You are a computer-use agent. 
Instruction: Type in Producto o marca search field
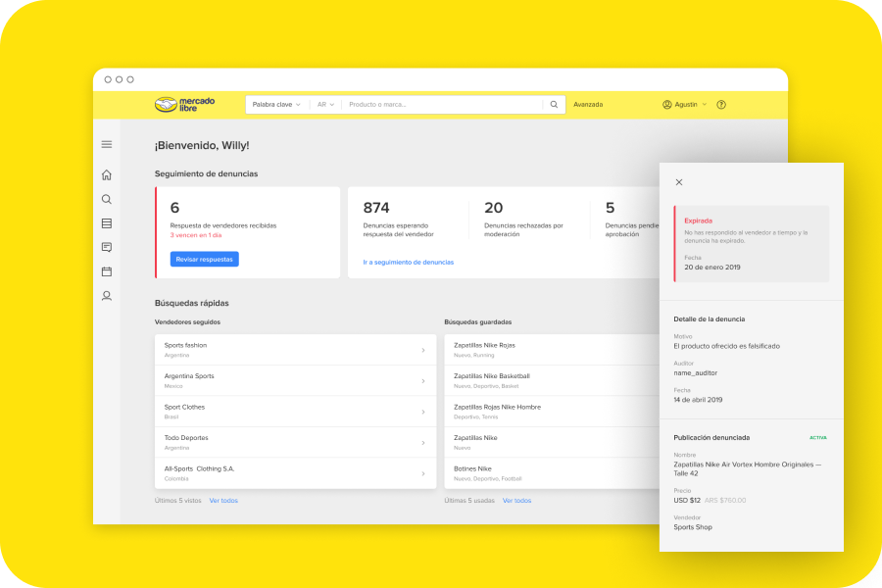point(441,105)
